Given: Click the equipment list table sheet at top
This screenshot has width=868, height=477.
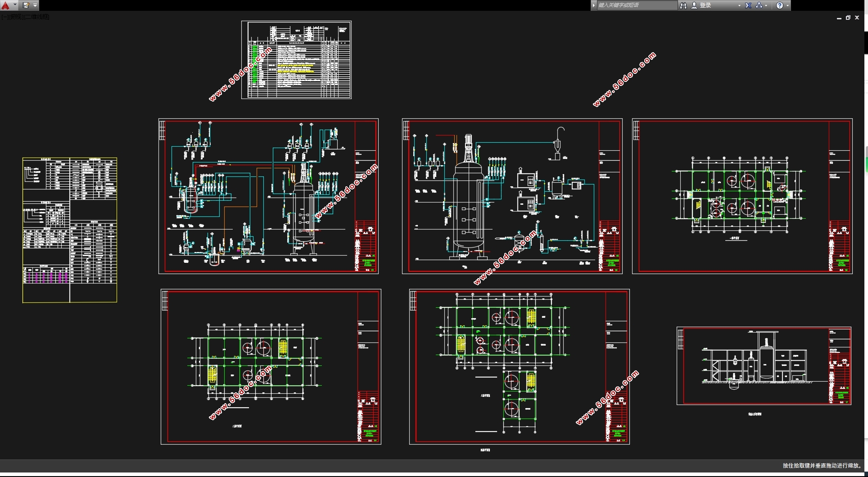Looking at the screenshot, I should (296, 60).
